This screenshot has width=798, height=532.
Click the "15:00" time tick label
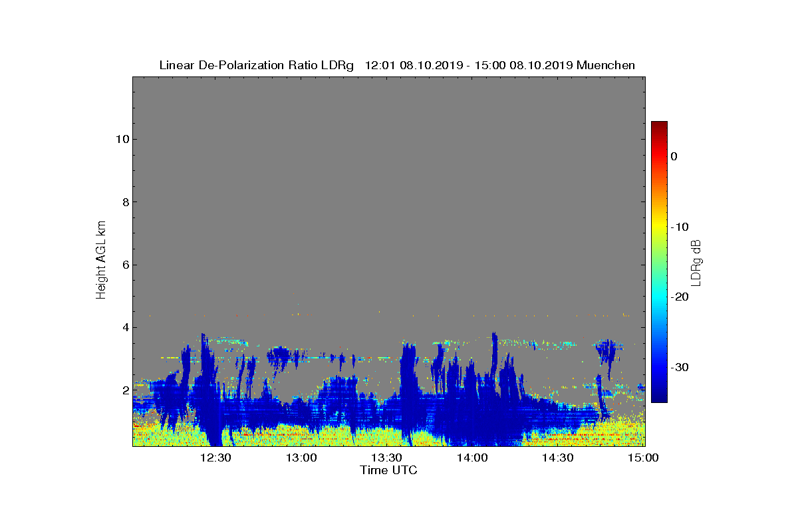(x=643, y=458)
